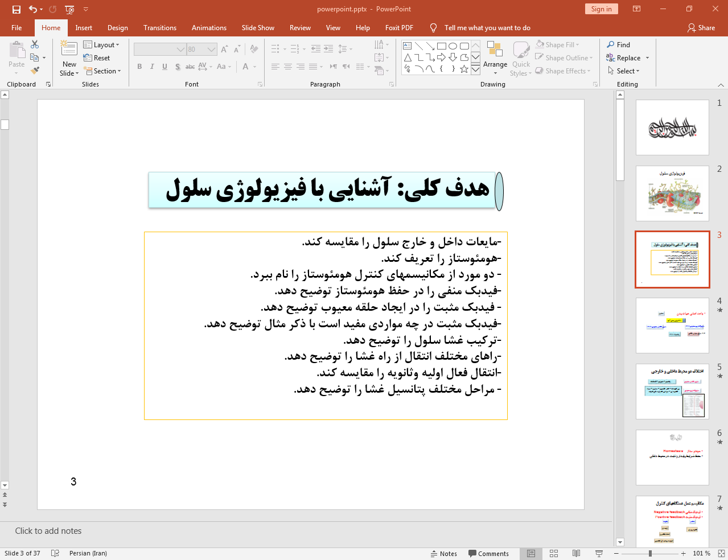Viewport: 728px width, 560px height.
Task: Click the Save icon in title bar
Action: [17, 9]
